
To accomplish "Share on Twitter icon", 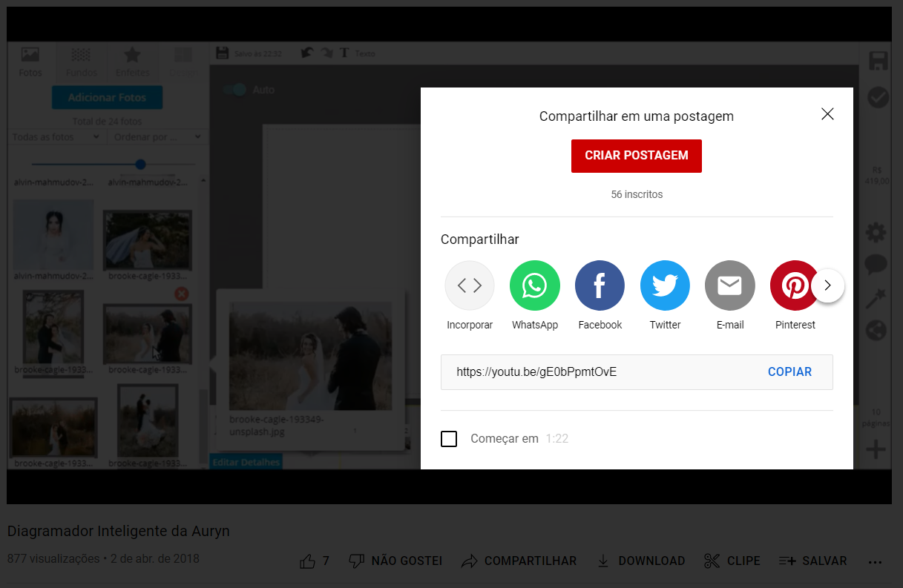I will (665, 285).
